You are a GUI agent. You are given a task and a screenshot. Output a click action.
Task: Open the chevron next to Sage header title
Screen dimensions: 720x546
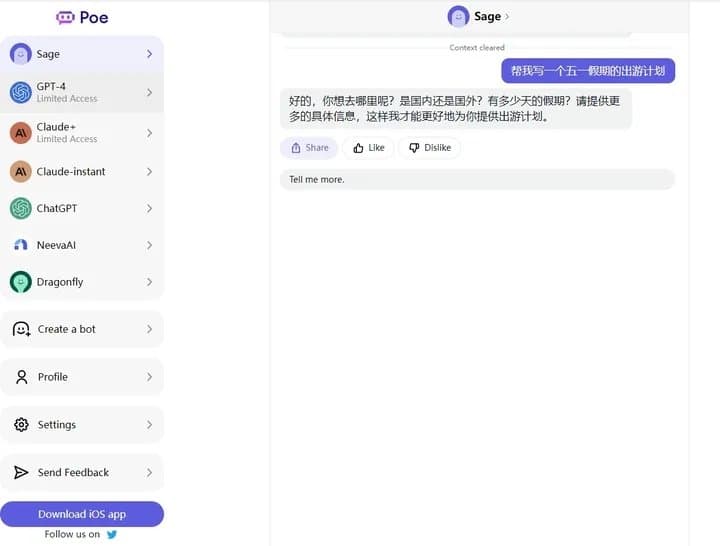click(x=507, y=17)
